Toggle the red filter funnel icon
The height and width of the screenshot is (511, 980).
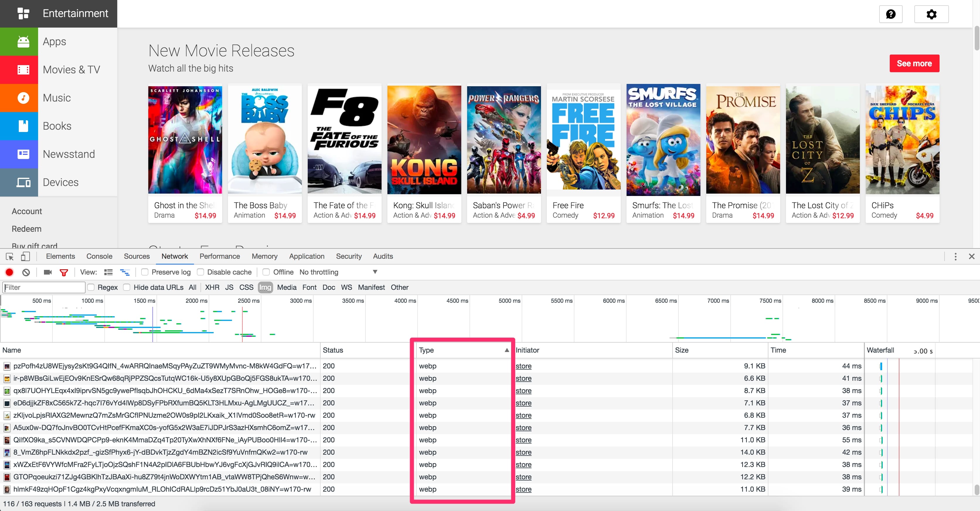click(64, 272)
